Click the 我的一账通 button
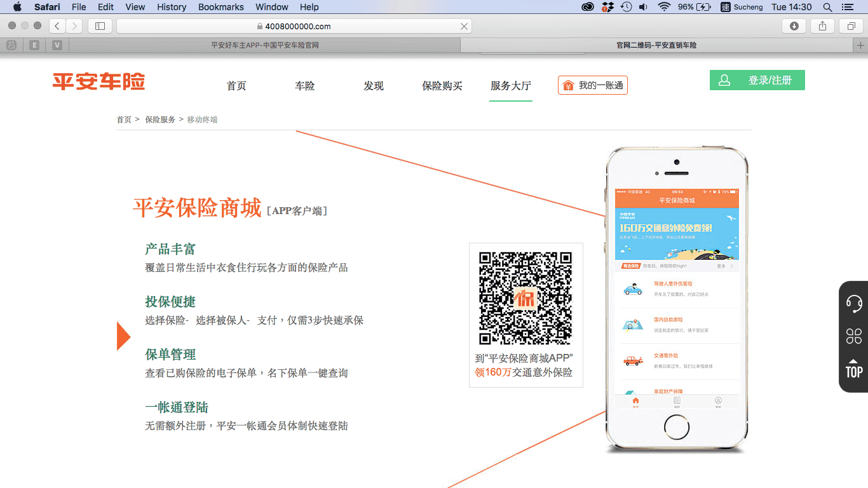 coord(593,85)
